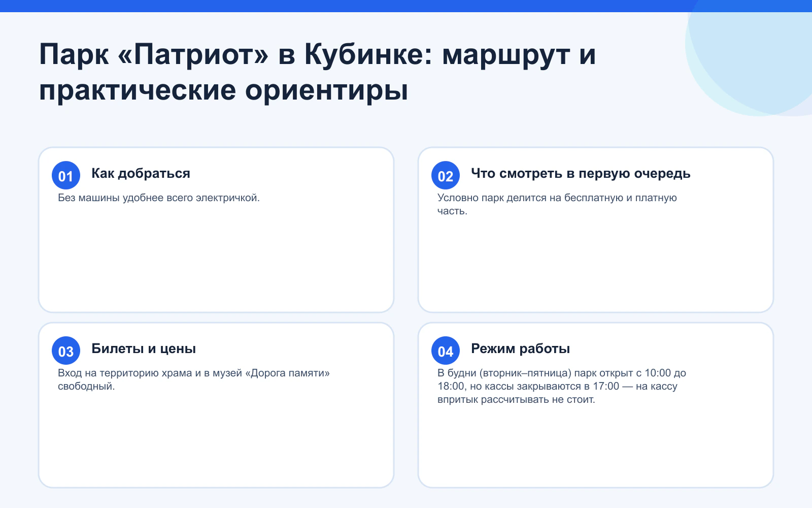Image resolution: width=812 pixels, height=508 pixels.
Task: Click text starting «Вход на территорию храма»
Action: (194, 379)
